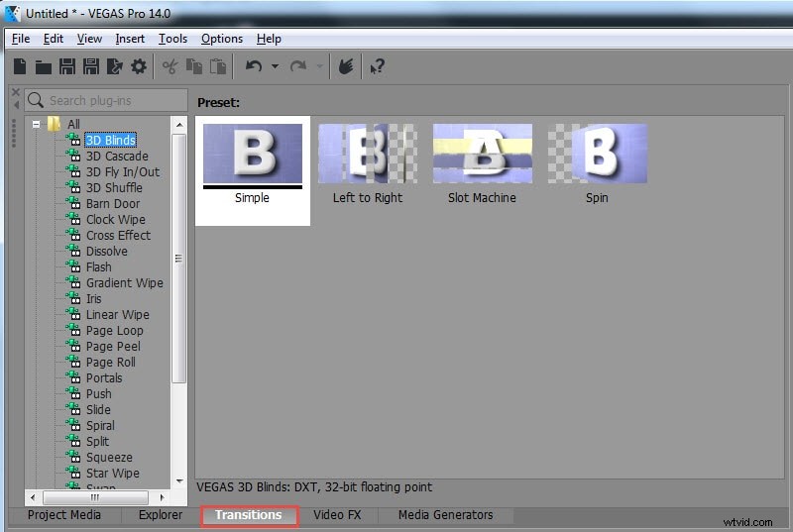
Task: Select the Barn Door transition
Action: tap(113, 204)
